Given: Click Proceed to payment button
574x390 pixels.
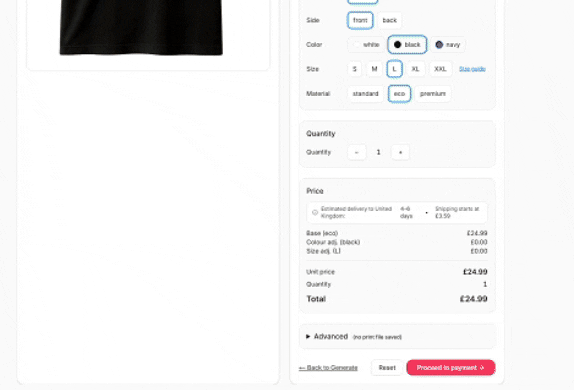Looking at the screenshot, I should coord(451,368).
